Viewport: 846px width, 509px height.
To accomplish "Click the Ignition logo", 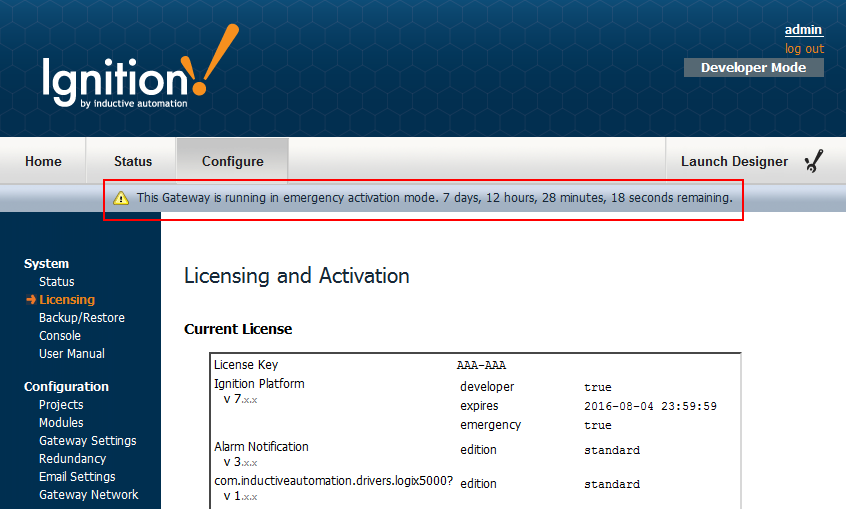I will point(140,66).
